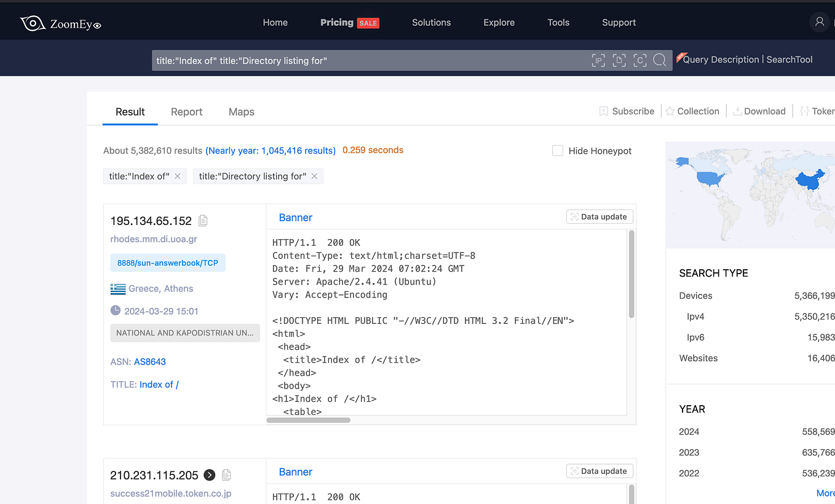Enable the Hide Honeypot checkbox
Image resolution: width=835 pixels, height=504 pixels.
pos(557,150)
